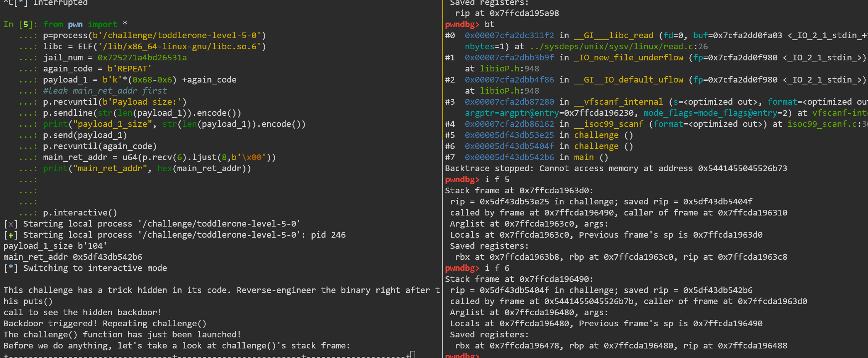Click 'call to see the hidden backdoor!'
The height and width of the screenshot is (358, 868).
[x=82, y=313]
